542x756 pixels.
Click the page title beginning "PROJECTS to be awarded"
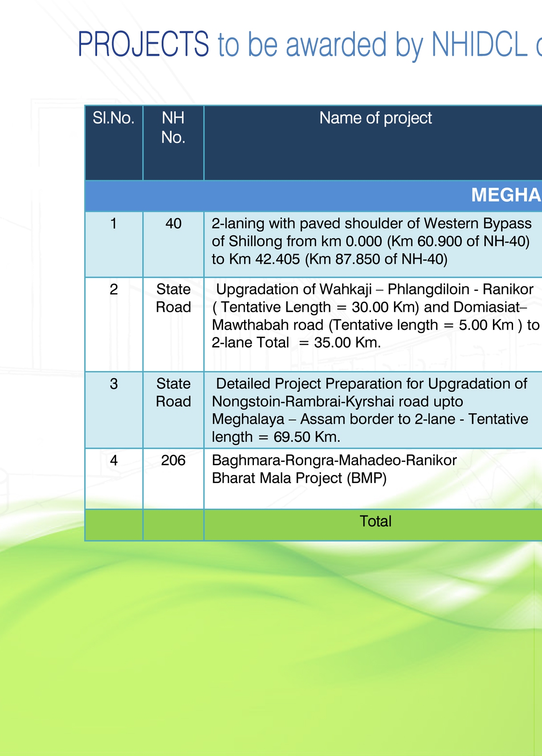310,44
